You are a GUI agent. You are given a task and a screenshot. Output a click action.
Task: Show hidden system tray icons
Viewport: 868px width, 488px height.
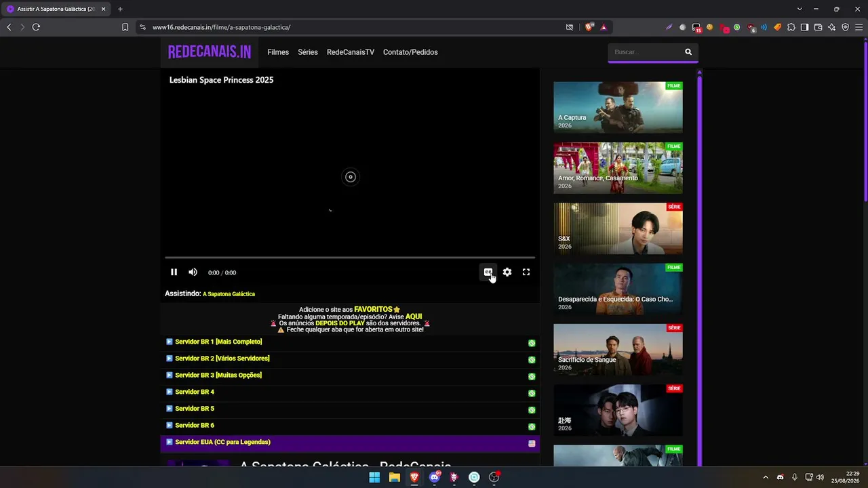coord(766,477)
